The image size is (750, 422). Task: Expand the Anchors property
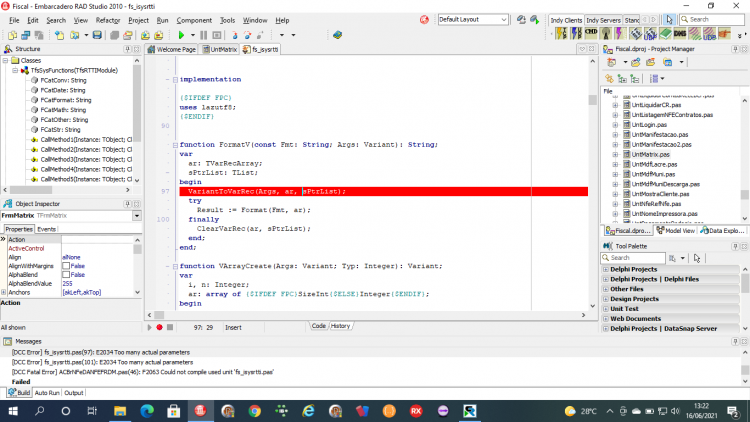tap(4, 292)
